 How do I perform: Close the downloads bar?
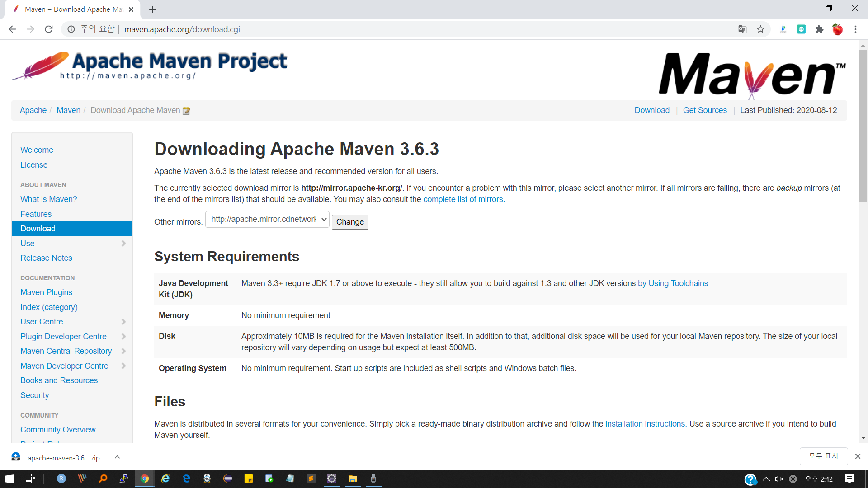858,456
